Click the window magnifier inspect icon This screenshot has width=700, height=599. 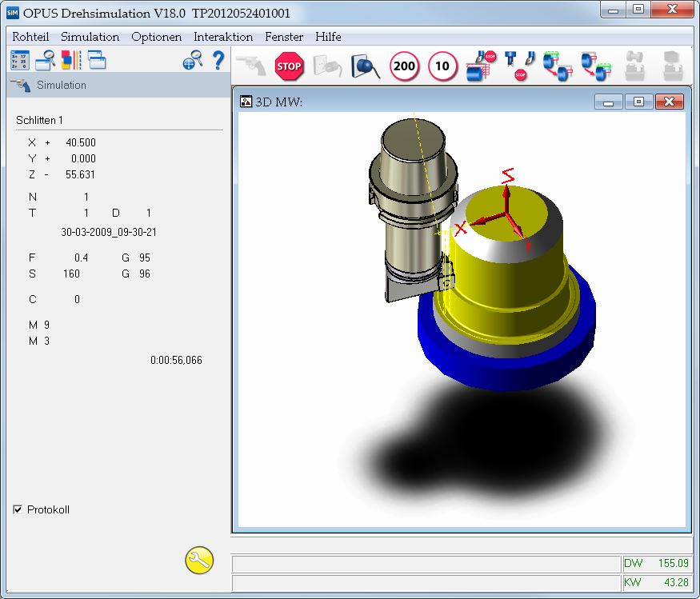[45, 60]
